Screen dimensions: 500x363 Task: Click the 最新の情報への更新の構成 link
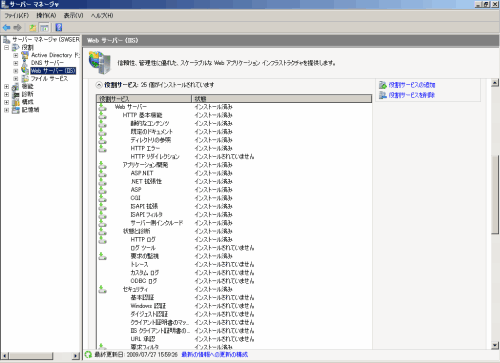(x=215, y=355)
